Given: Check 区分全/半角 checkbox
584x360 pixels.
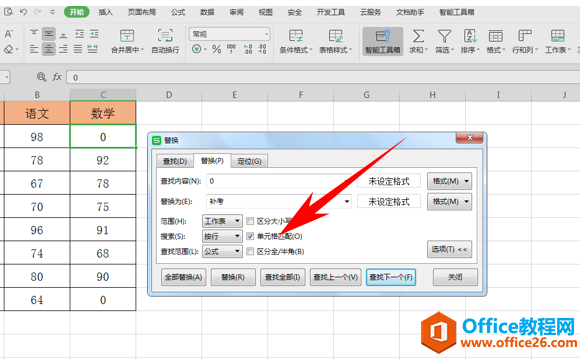Looking at the screenshot, I should [250, 252].
